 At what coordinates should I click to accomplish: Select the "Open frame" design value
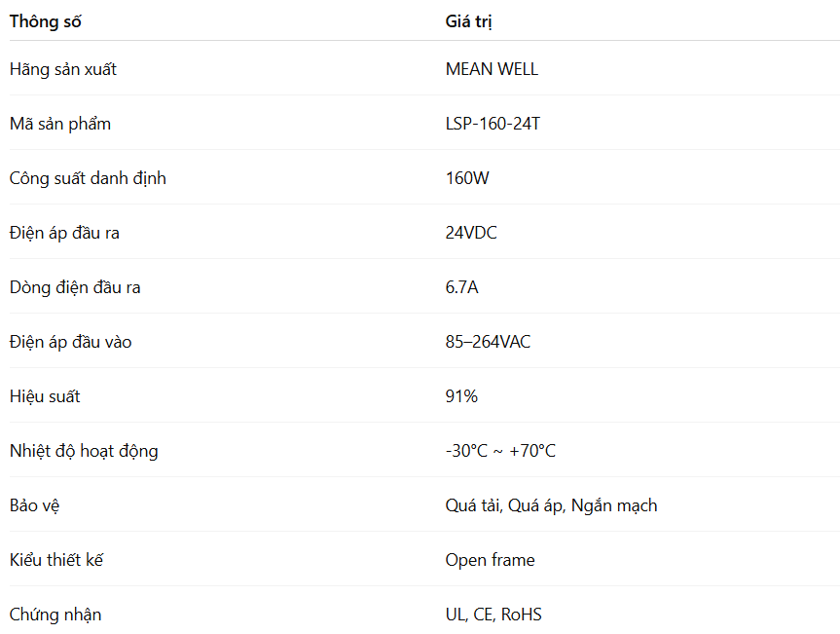pos(491,560)
